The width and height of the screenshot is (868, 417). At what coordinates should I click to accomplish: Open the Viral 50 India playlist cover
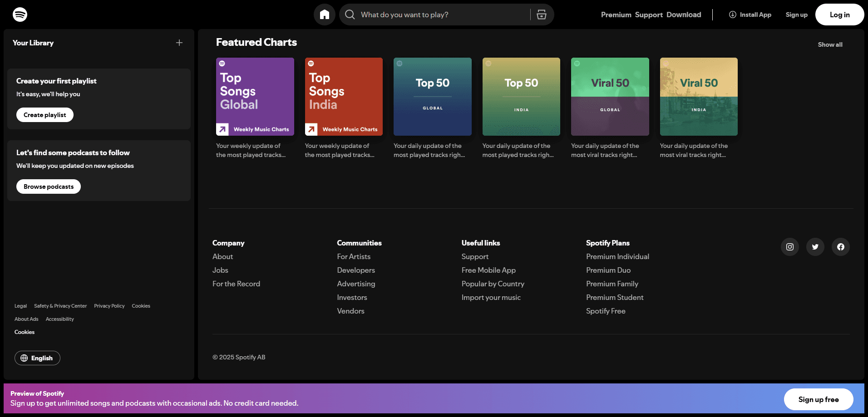click(699, 97)
